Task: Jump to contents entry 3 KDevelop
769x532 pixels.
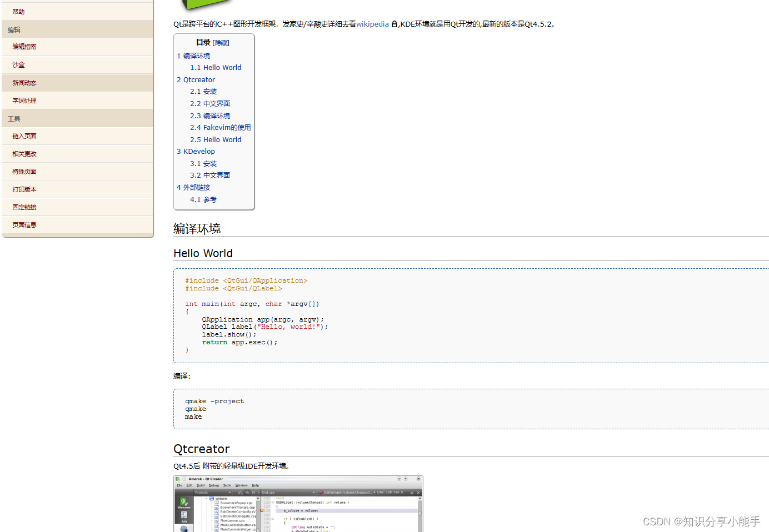Action: (x=196, y=152)
